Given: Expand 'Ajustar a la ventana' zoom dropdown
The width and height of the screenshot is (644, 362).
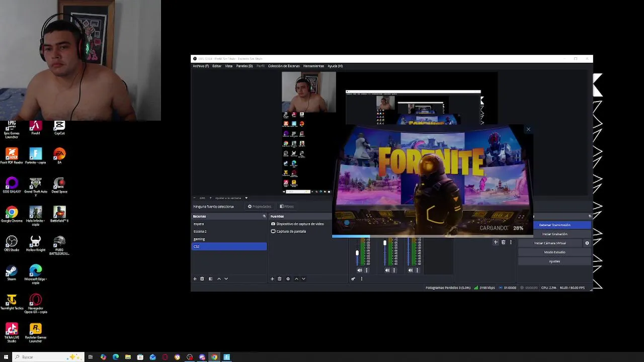Looking at the screenshot, I should point(246,198).
